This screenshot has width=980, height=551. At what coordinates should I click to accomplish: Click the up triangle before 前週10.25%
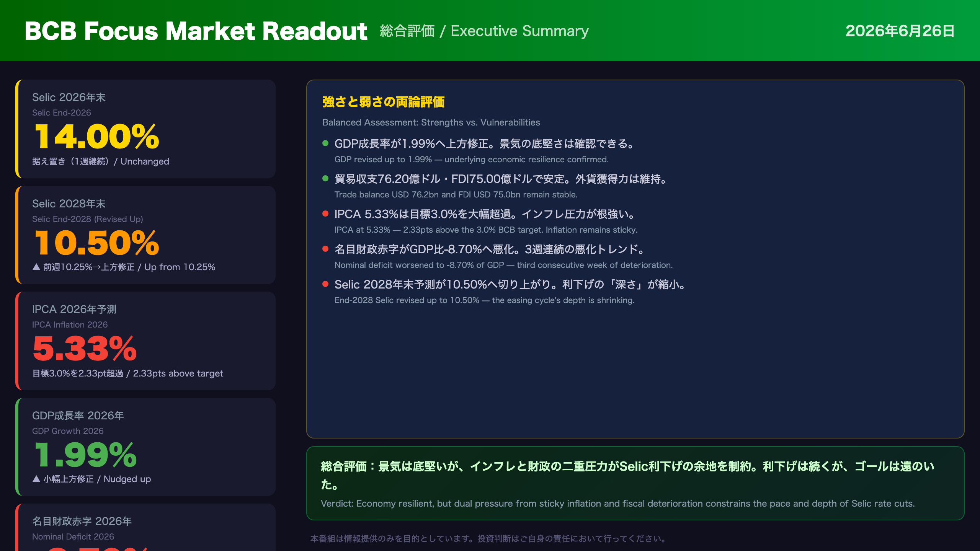click(x=36, y=267)
